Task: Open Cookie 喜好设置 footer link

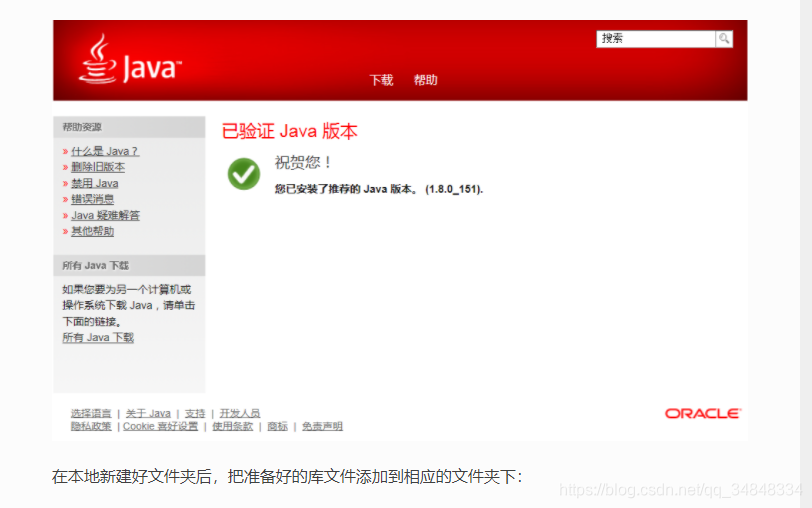Action: (161, 426)
